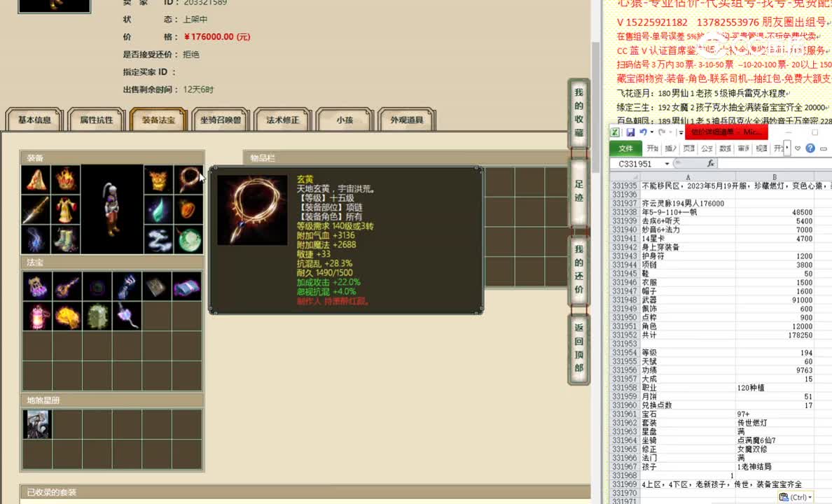Screen dimensions: 832x504
Task: Select the 玄黄 necklace equipment icon
Action: tap(188, 180)
